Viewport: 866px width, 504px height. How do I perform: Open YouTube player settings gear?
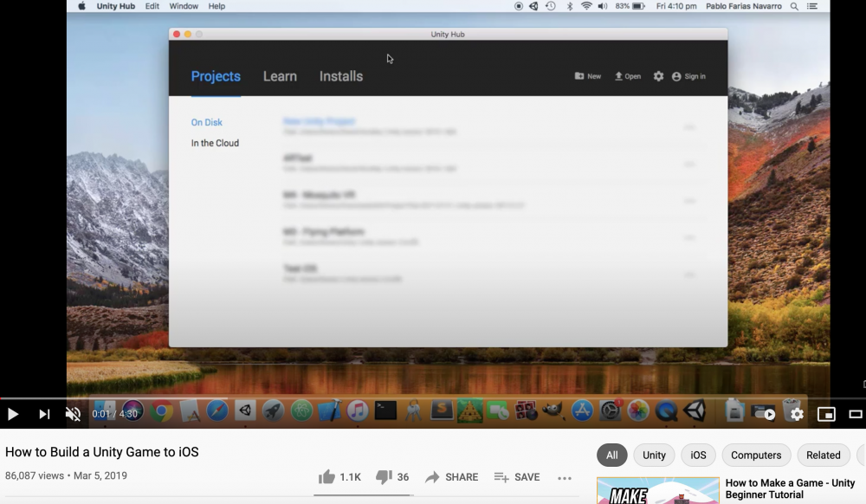797,414
